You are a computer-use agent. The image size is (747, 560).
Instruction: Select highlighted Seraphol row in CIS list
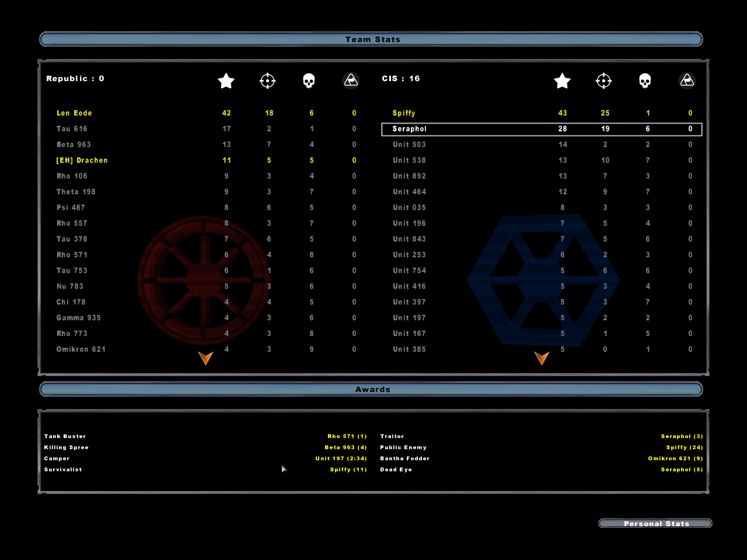click(x=542, y=129)
